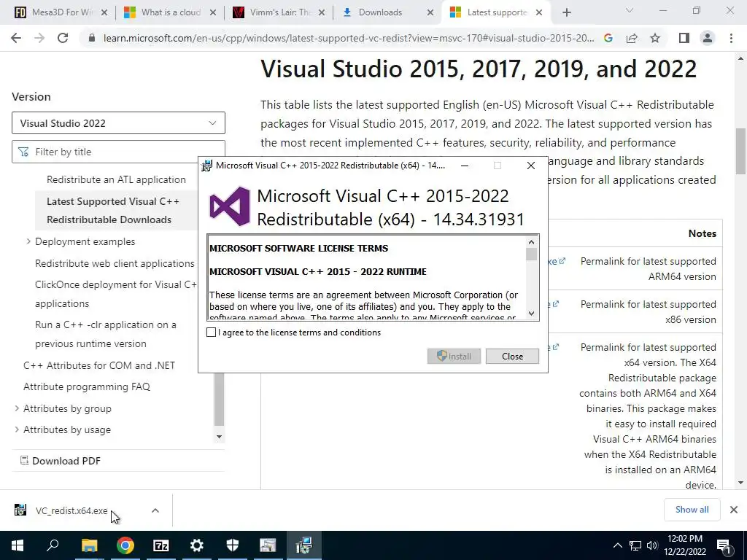The width and height of the screenshot is (747, 560).
Task: Open File Explorer from taskbar
Action: [x=89, y=545]
